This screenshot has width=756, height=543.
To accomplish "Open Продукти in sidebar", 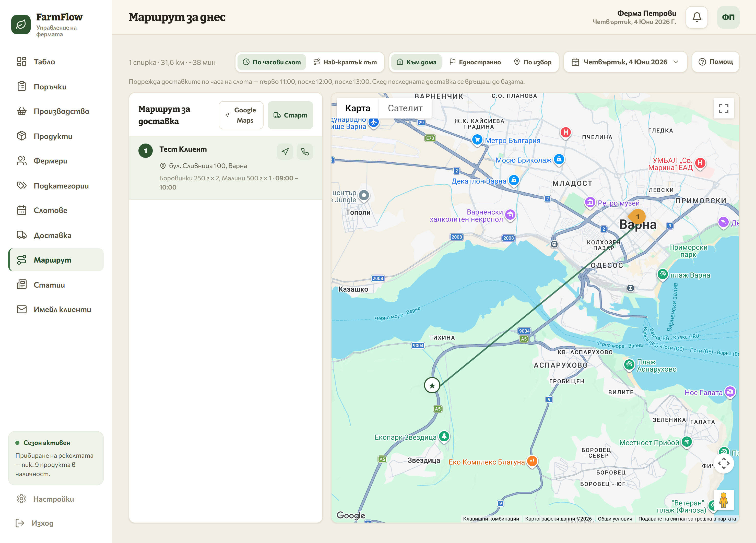I will coord(56,136).
